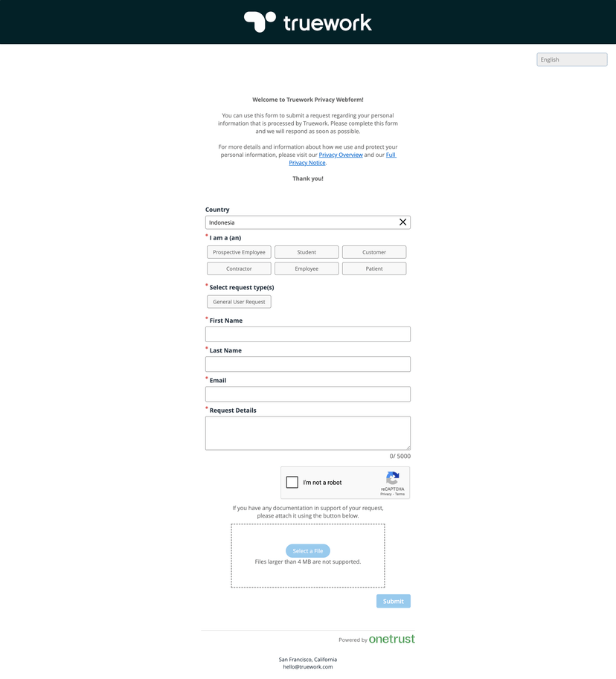Open the Privacy Overview link

341,154
